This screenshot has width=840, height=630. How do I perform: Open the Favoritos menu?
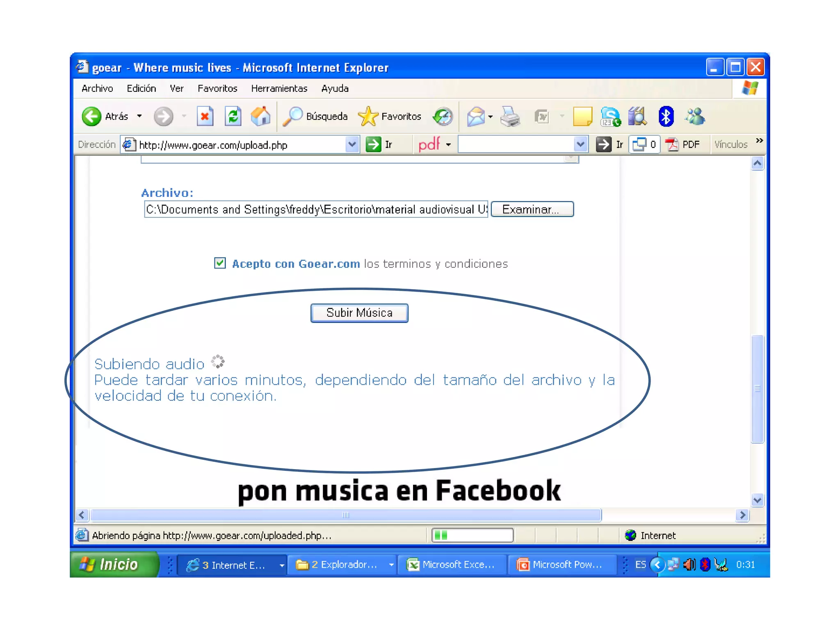click(x=217, y=89)
